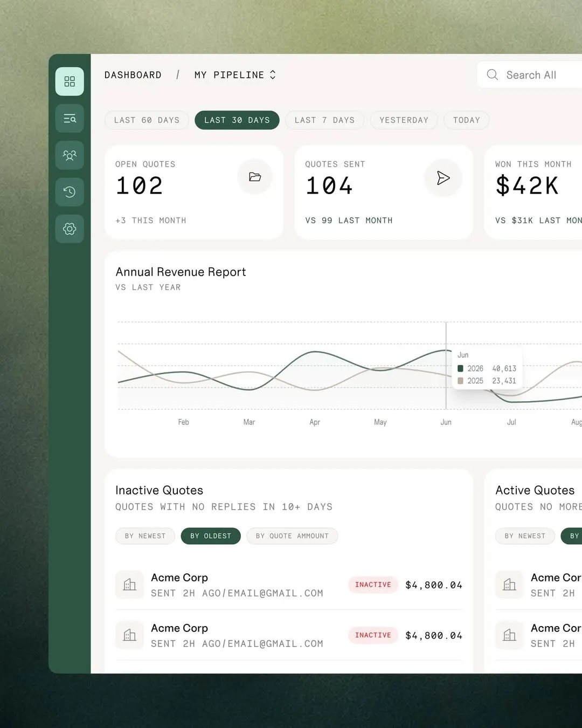Viewport: 582px width, 728px height.
Task: Select the Yesterday filter pill
Action: point(404,120)
